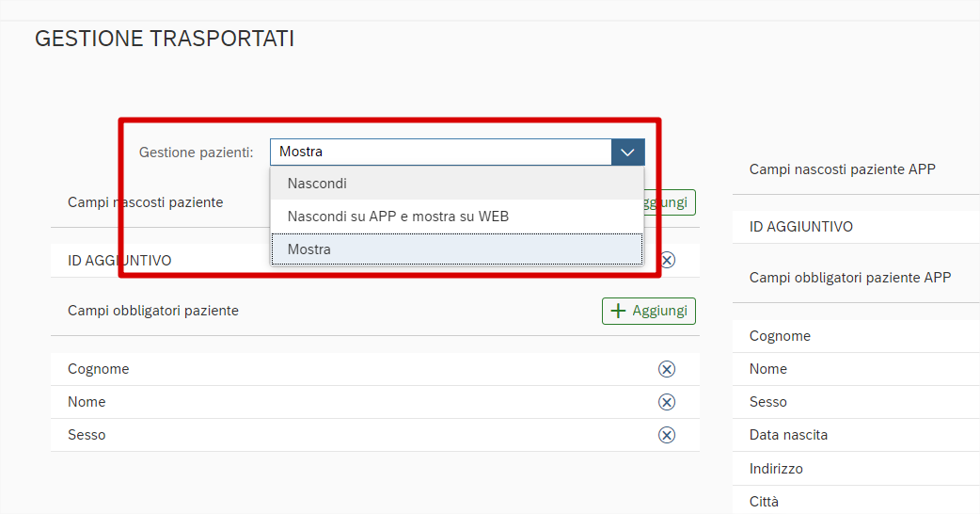Delete Sesso from mandatory patient fields
Viewport: 980px width, 514px height.
(x=667, y=435)
